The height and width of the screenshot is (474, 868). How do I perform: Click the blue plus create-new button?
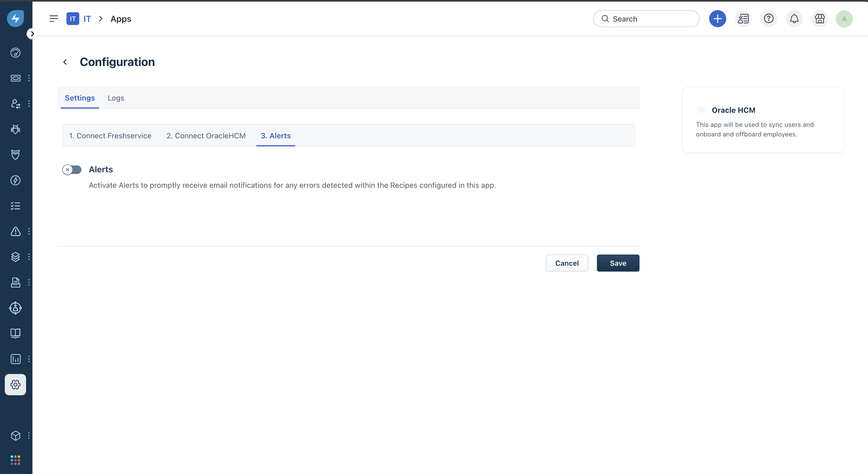tap(717, 19)
